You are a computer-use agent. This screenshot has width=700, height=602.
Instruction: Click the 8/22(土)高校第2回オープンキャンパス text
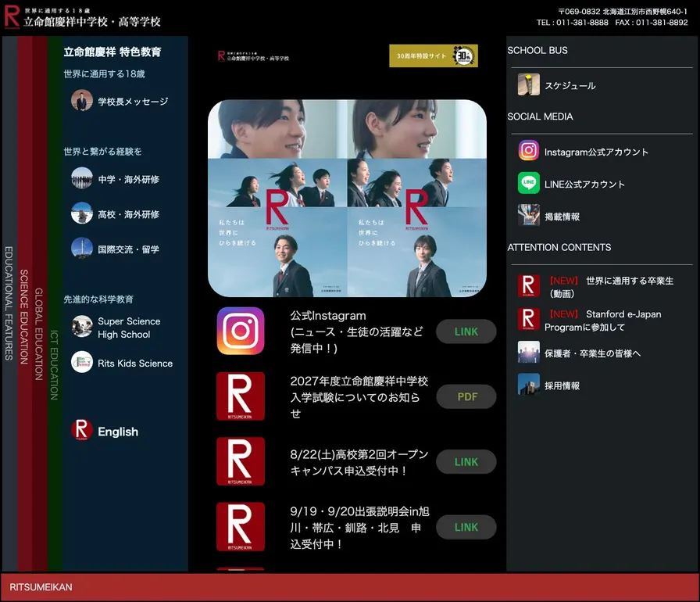[359, 462]
